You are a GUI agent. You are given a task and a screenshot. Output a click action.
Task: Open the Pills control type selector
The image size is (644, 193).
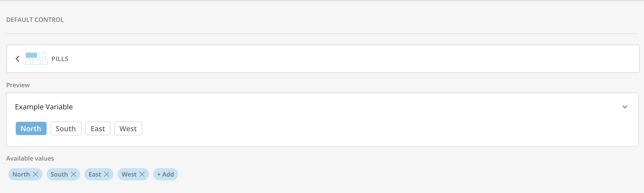(x=323, y=59)
